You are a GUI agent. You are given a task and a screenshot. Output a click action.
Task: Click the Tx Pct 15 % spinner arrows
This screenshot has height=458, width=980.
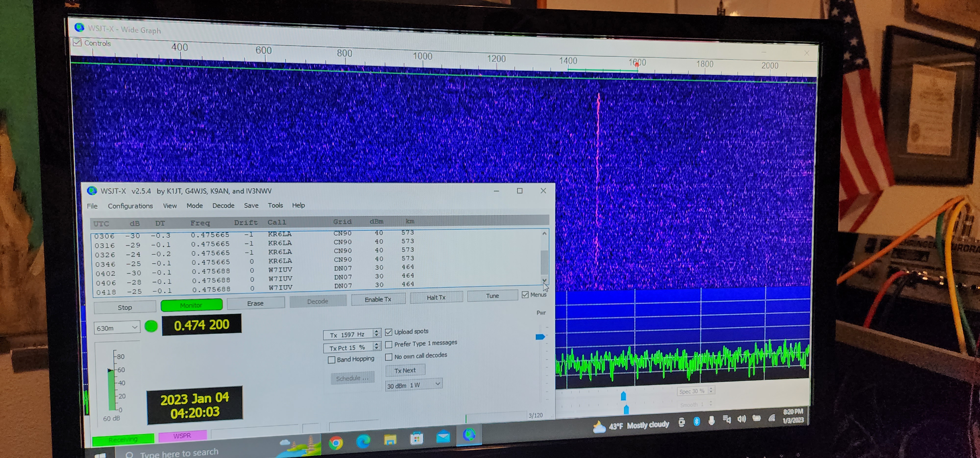pos(377,346)
